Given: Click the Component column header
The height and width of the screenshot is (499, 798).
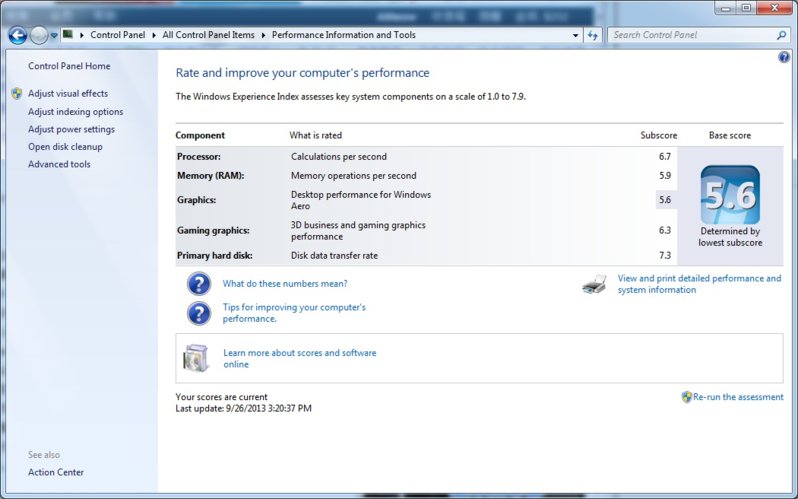Looking at the screenshot, I should click(x=200, y=135).
